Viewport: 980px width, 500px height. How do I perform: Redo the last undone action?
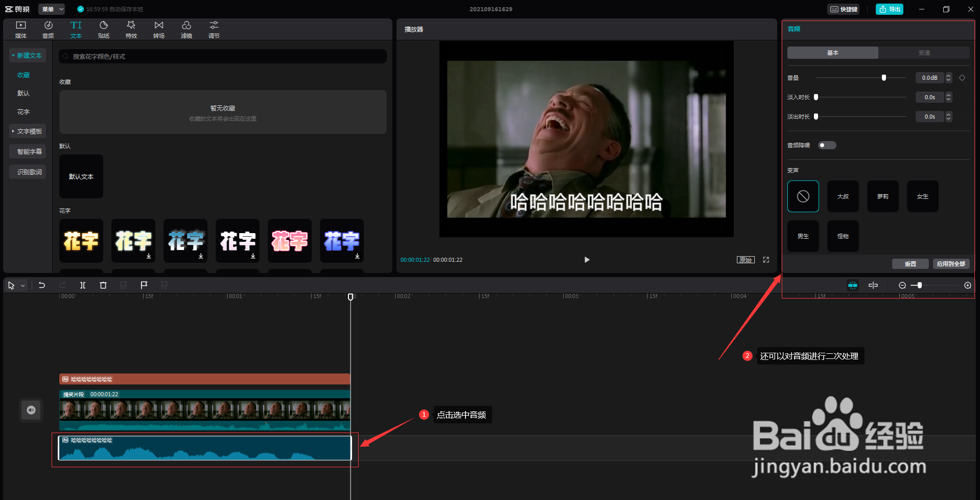click(x=62, y=285)
